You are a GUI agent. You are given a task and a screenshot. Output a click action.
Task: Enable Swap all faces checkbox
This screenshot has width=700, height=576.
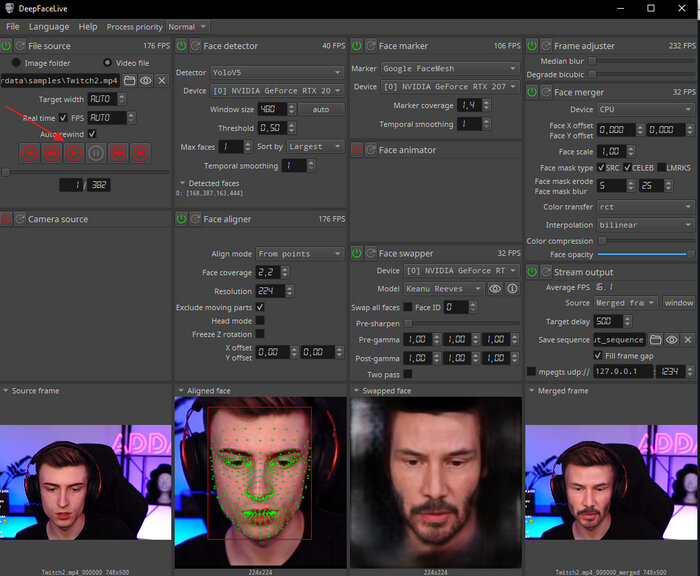pyautogui.click(x=408, y=307)
